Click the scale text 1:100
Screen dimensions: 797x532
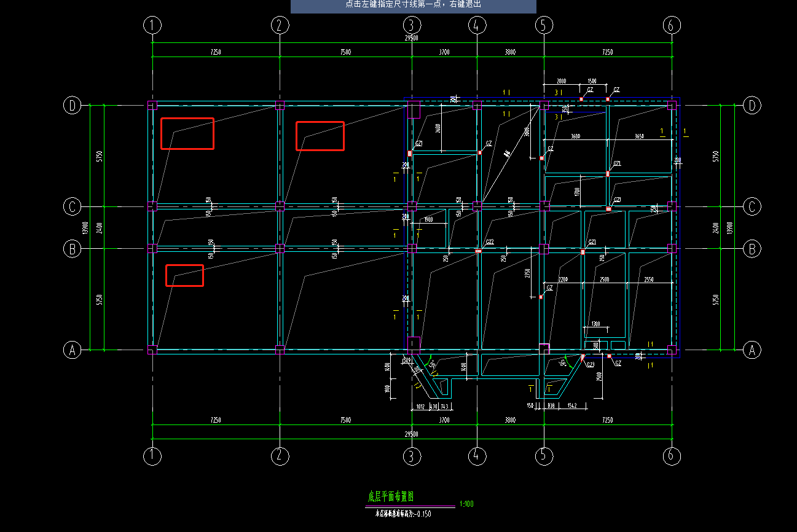(466, 504)
